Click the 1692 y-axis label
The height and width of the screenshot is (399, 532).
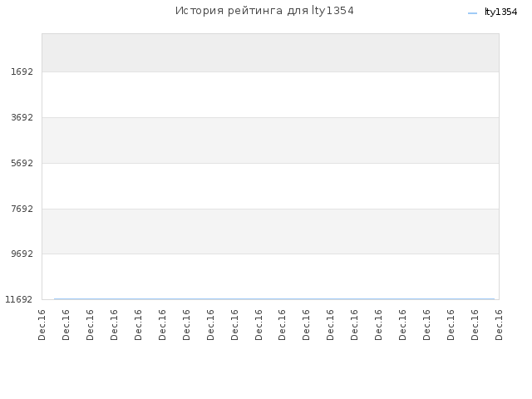(x=22, y=72)
